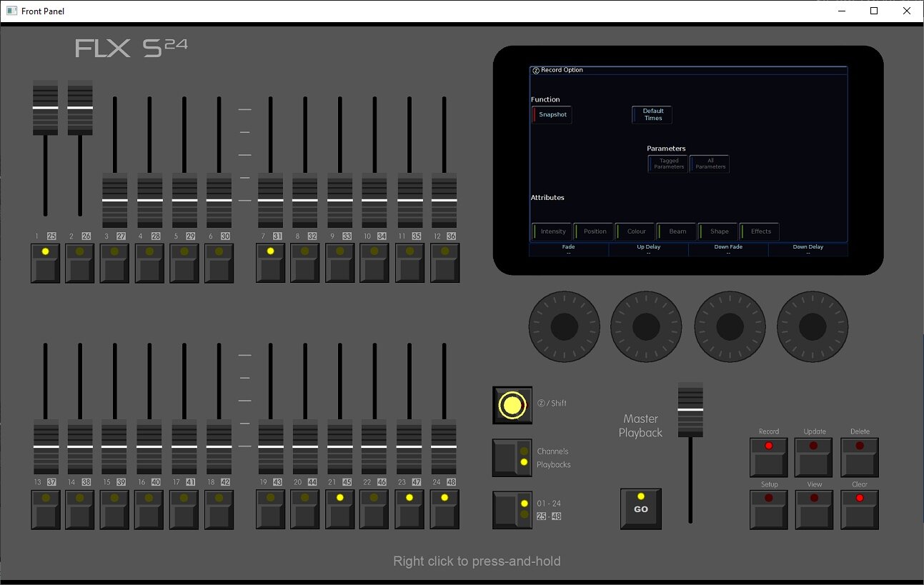Select All Parameters option

point(710,164)
